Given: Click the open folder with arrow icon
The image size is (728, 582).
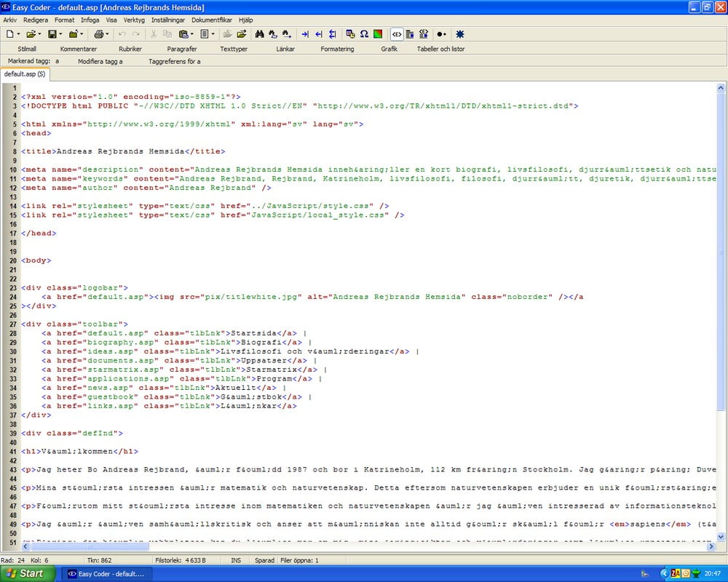Looking at the screenshot, I should (242, 34).
